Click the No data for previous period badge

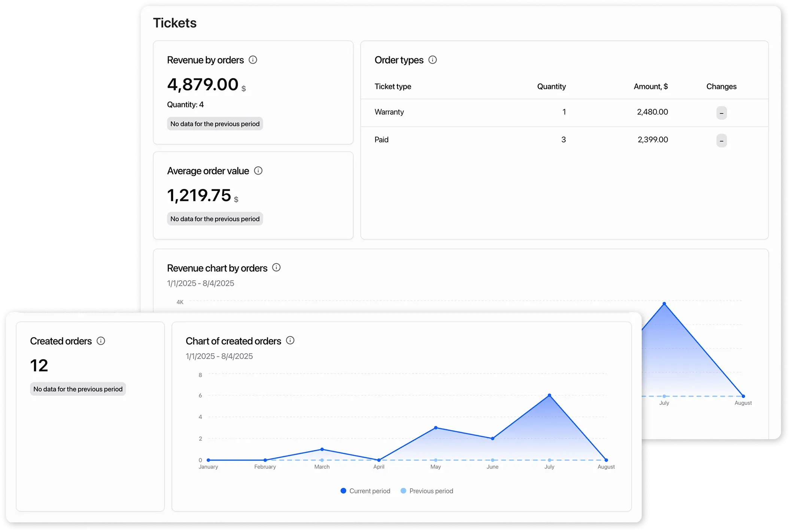[215, 123]
